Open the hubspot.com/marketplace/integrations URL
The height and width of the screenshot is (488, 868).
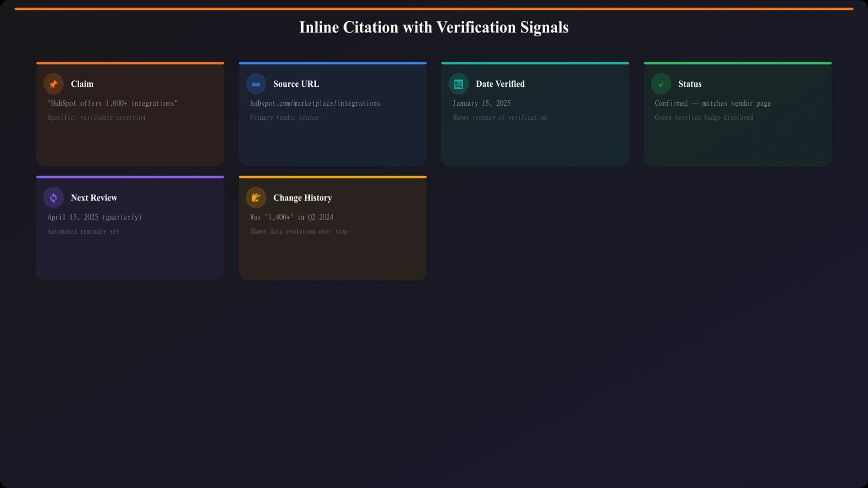tap(315, 103)
